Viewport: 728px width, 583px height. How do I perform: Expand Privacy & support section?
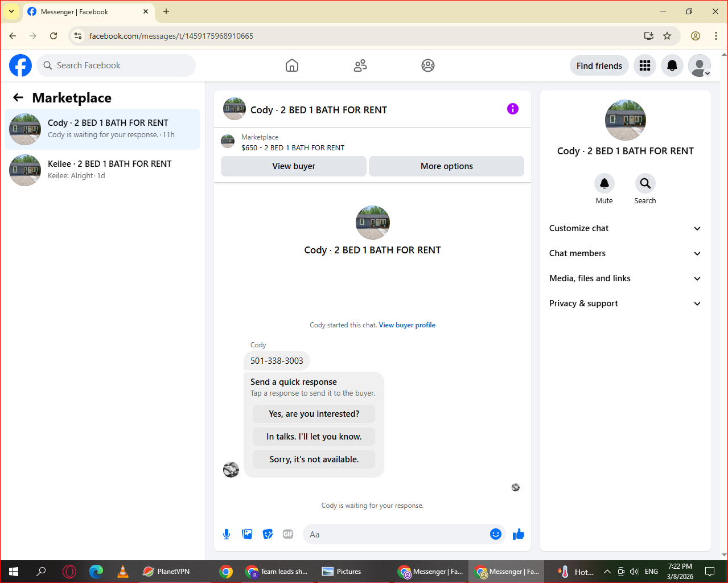pyautogui.click(x=626, y=303)
